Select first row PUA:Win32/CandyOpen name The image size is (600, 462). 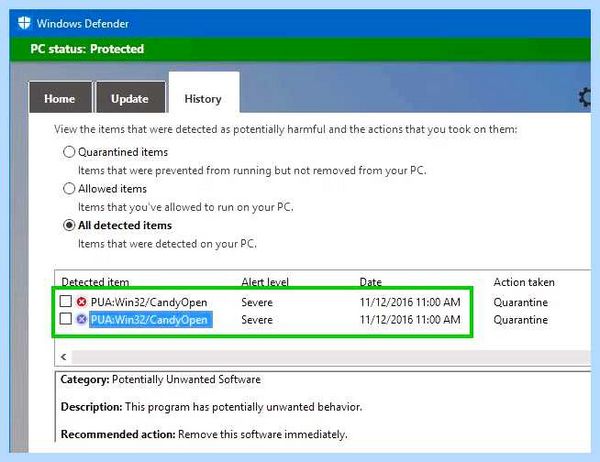click(x=149, y=302)
